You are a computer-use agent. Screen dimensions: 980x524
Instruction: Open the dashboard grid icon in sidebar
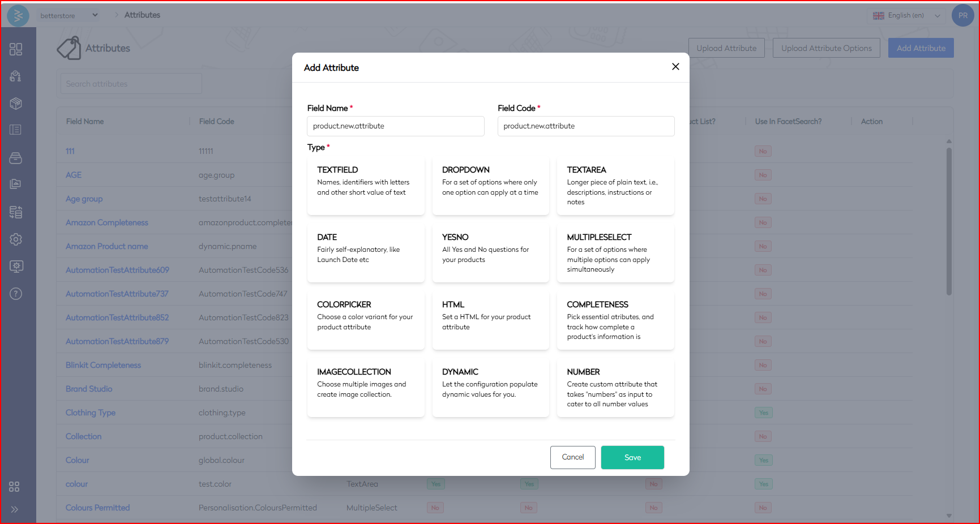16,49
